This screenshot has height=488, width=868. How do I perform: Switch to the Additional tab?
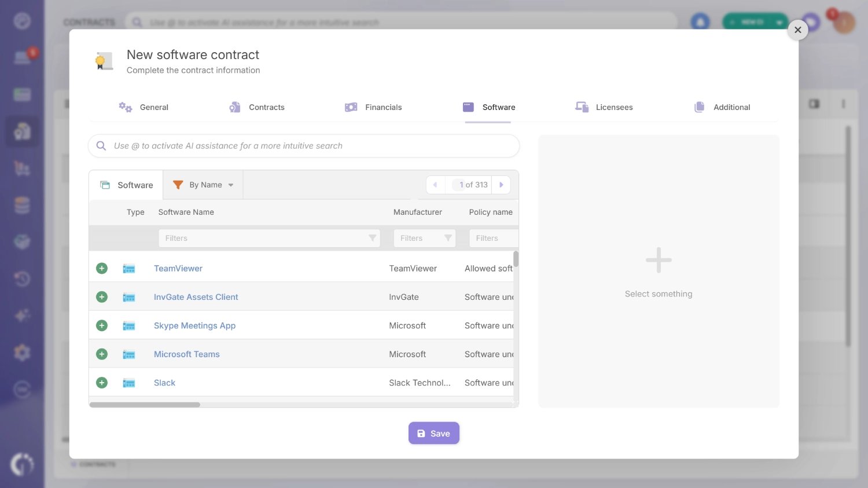coord(722,107)
